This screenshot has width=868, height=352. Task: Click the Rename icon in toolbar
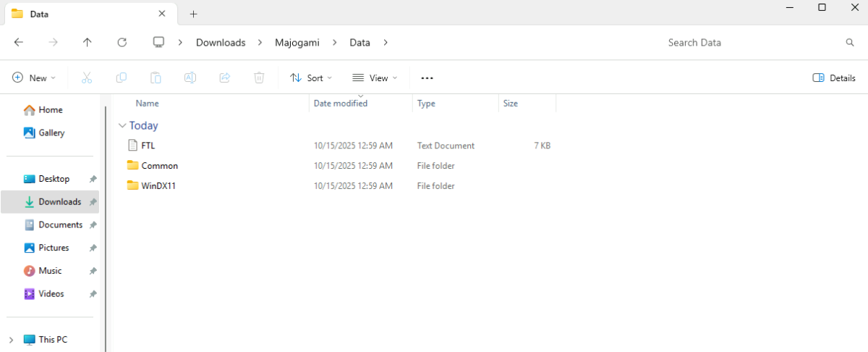coord(190,77)
